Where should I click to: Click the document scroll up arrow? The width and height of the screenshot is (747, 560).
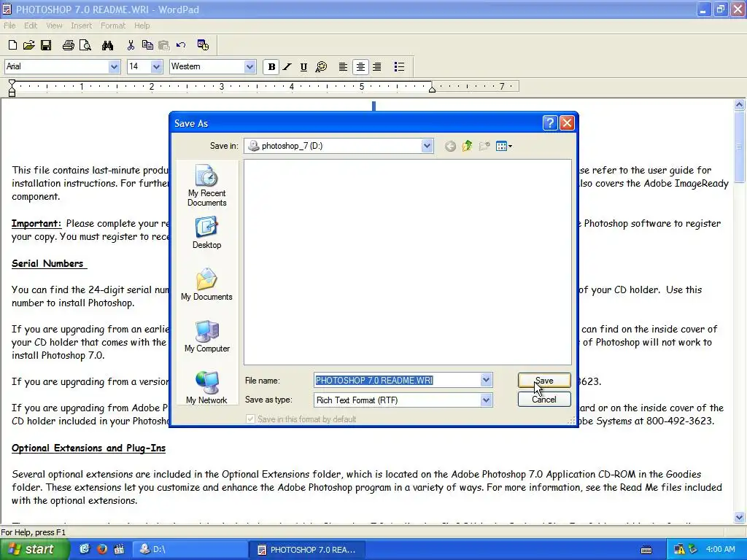click(740, 104)
